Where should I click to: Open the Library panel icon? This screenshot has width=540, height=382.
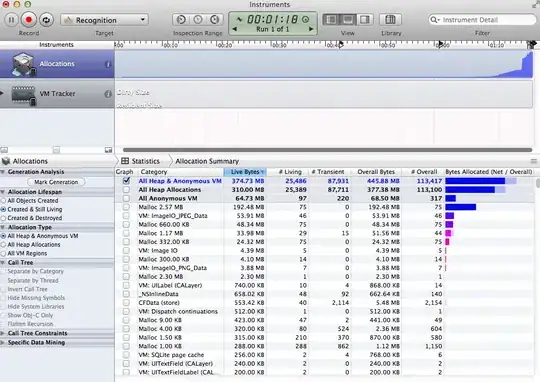pyautogui.click(x=390, y=19)
